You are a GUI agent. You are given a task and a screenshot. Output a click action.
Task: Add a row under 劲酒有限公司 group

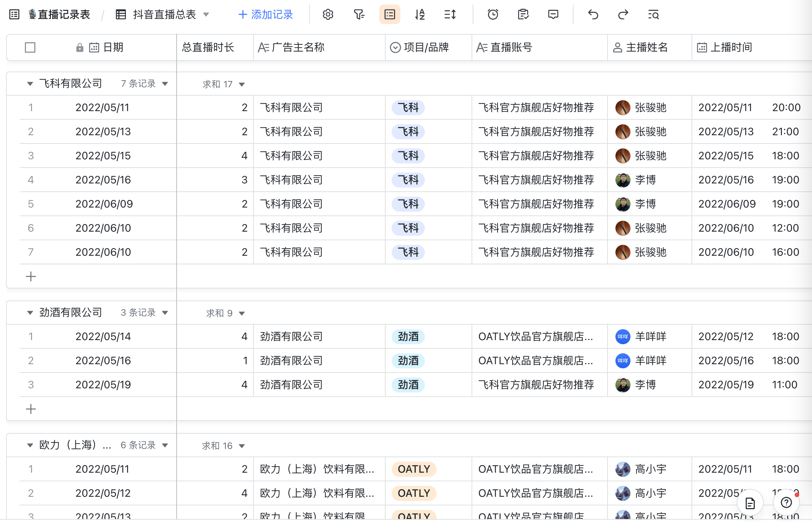(31, 409)
